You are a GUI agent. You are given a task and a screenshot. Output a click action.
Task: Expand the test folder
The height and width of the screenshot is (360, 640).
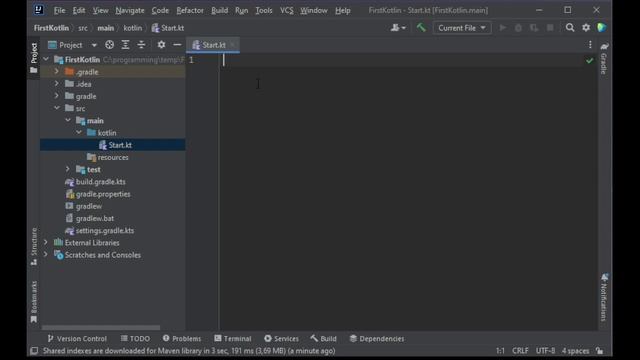(x=68, y=169)
